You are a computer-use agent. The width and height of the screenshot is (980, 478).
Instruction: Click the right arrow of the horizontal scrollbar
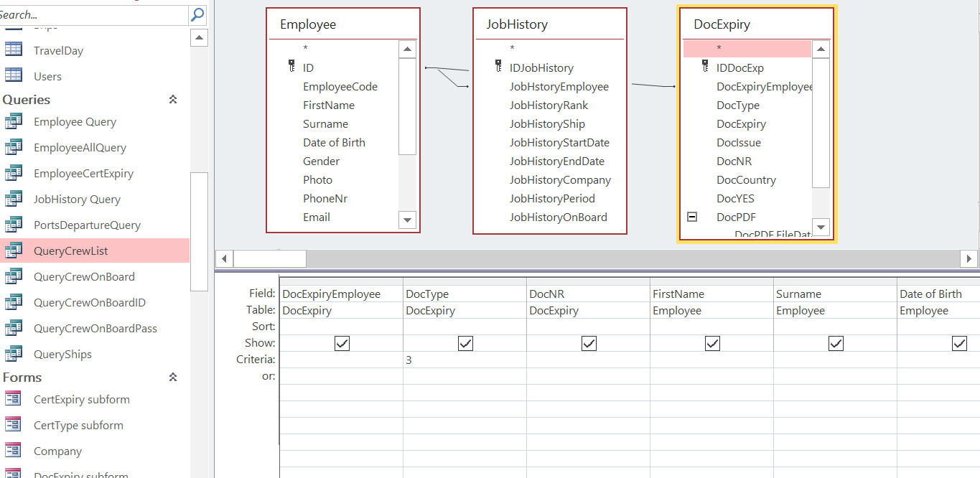[969, 258]
